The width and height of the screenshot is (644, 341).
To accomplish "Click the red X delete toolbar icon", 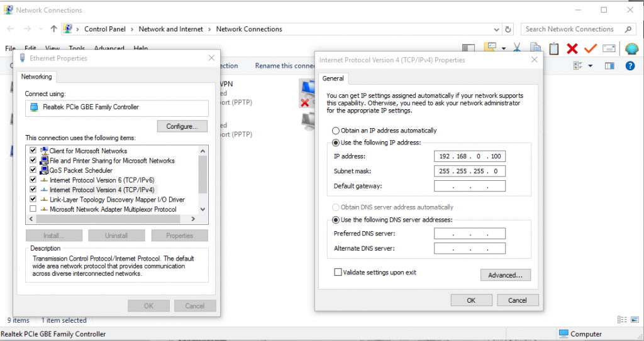I will tap(572, 48).
